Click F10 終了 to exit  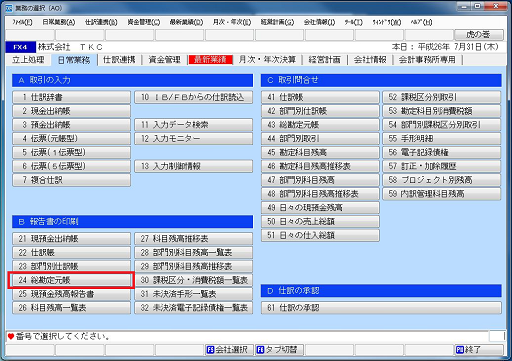(479, 350)
